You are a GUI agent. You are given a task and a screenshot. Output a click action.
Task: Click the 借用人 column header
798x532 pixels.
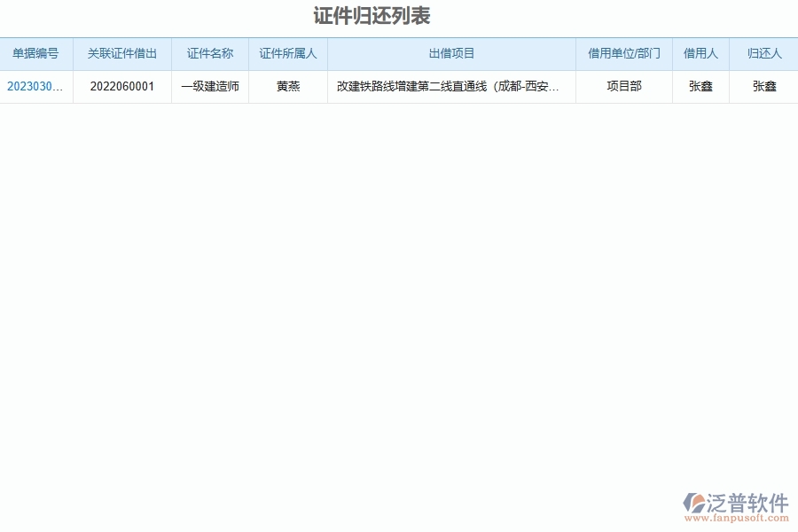coord(700,54)
